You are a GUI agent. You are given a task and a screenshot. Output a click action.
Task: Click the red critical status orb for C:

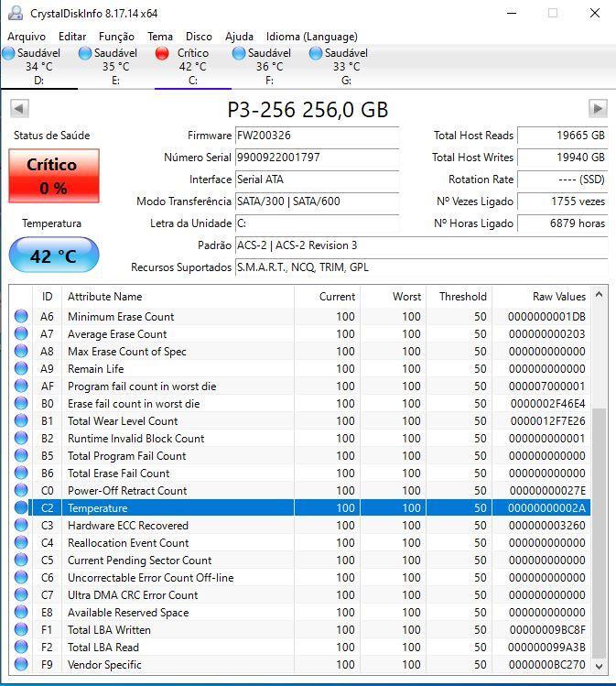(x=162, y=53)
